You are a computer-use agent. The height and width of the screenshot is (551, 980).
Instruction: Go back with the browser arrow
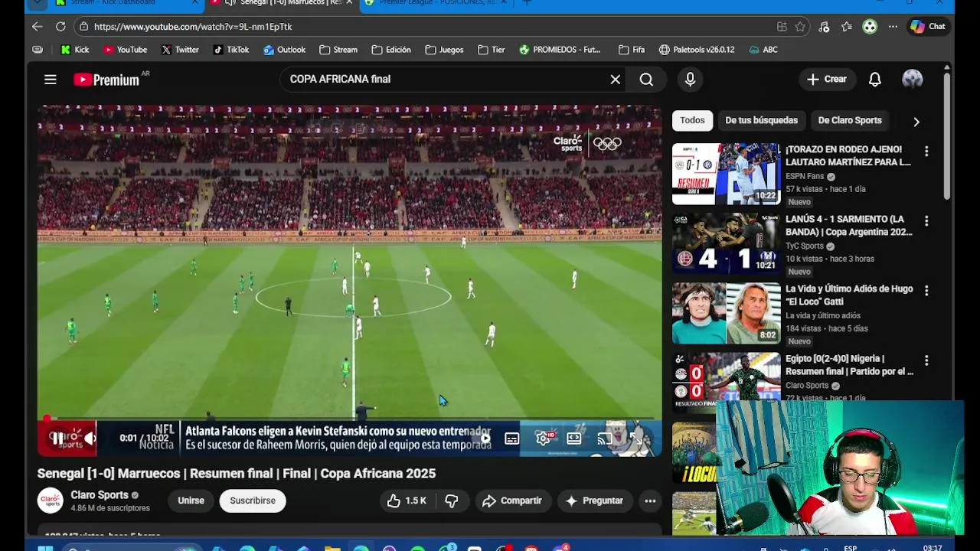click(38, 26)
